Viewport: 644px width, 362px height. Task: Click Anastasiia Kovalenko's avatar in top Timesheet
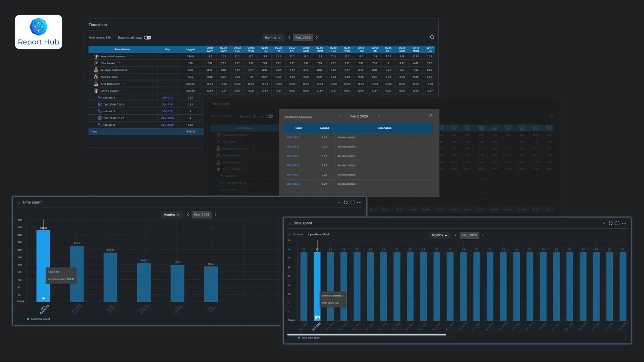click(x=96, y=56)
